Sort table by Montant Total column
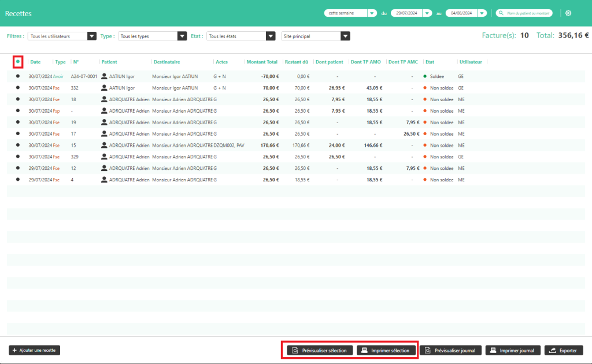The height and width of the screenshot is (364, 592). tap(261, 62)
